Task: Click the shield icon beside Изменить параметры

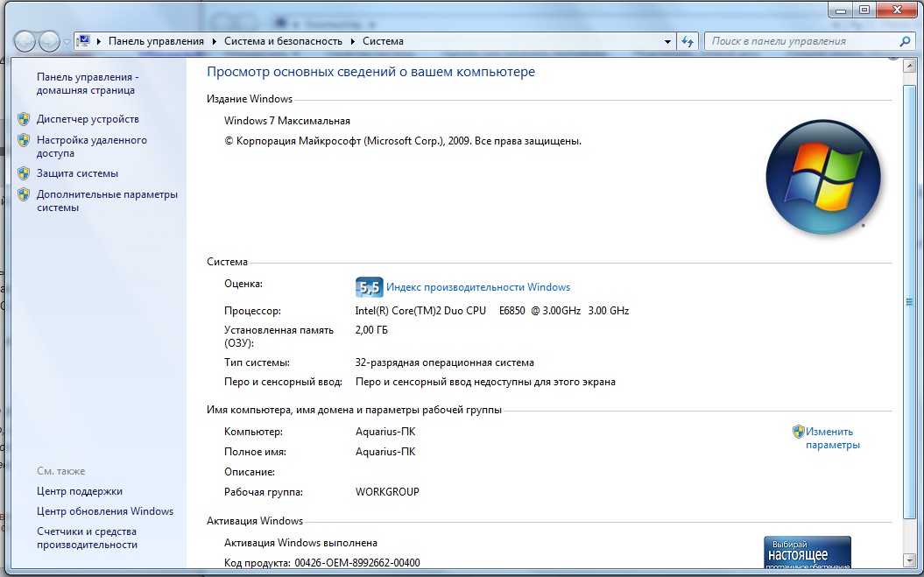Action: pyautogui.click(x=798, y=432)
